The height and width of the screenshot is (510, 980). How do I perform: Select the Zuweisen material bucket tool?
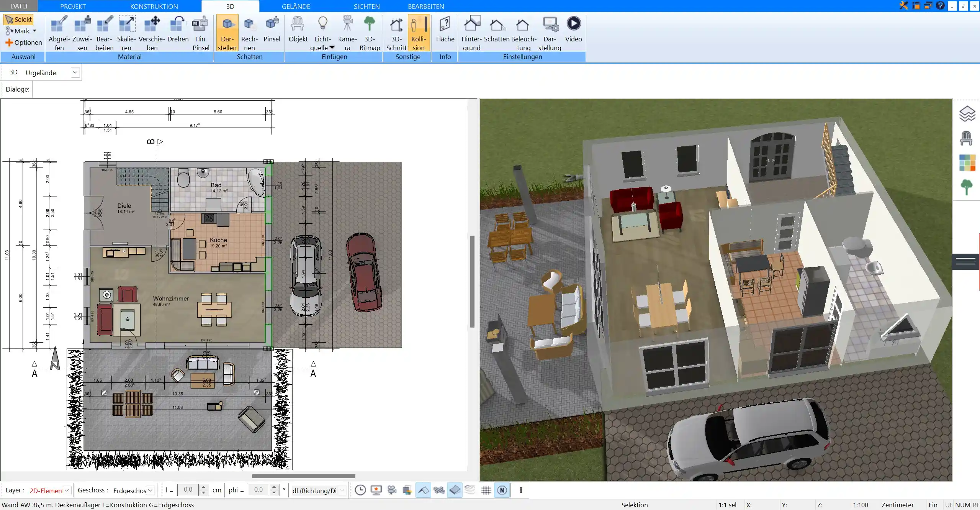(82, 33)
